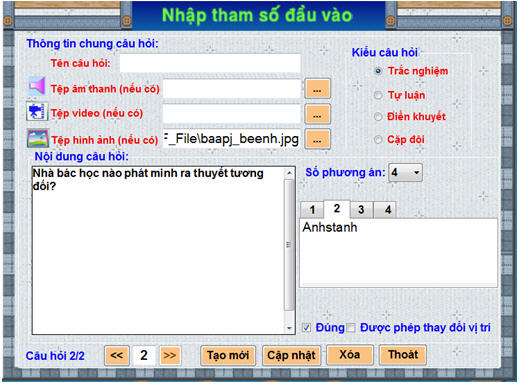Click the landscape picture image file icon
The width and height of the screenshot is (521, 385).
(x=37, y=138)
